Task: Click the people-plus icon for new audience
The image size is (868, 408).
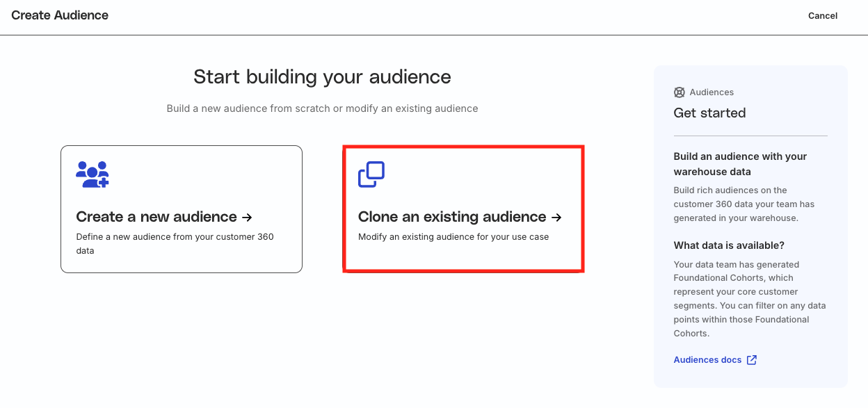Action: (93, 174)
